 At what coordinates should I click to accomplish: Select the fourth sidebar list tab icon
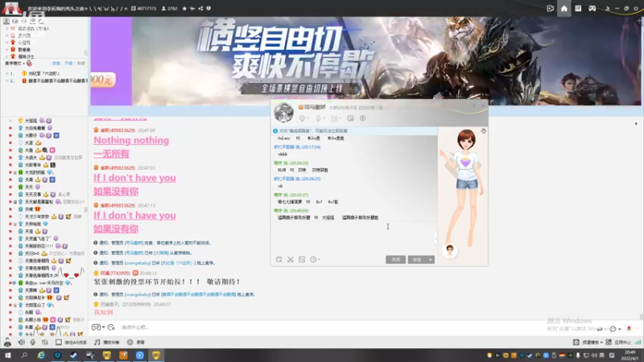pyautogui.click(x=32, y=22)
